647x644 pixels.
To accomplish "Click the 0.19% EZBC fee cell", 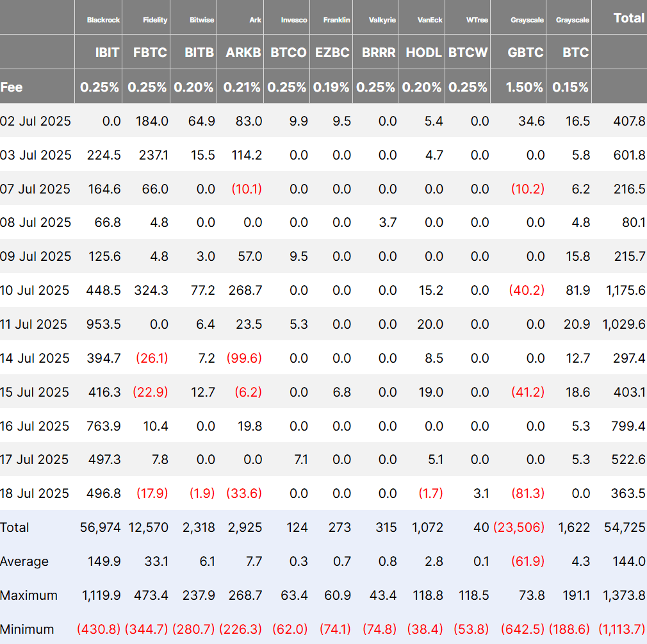I will coord(332,87).
